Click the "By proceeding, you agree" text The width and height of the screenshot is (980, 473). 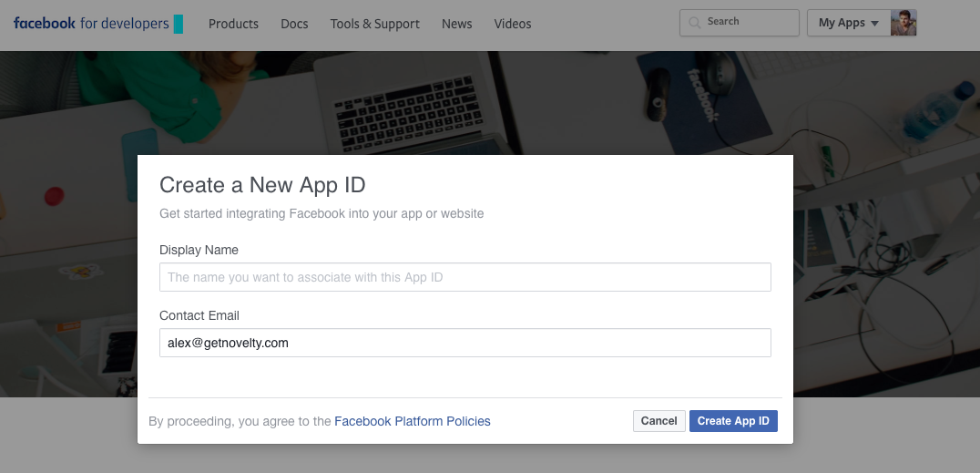click(x=240, y=421)
